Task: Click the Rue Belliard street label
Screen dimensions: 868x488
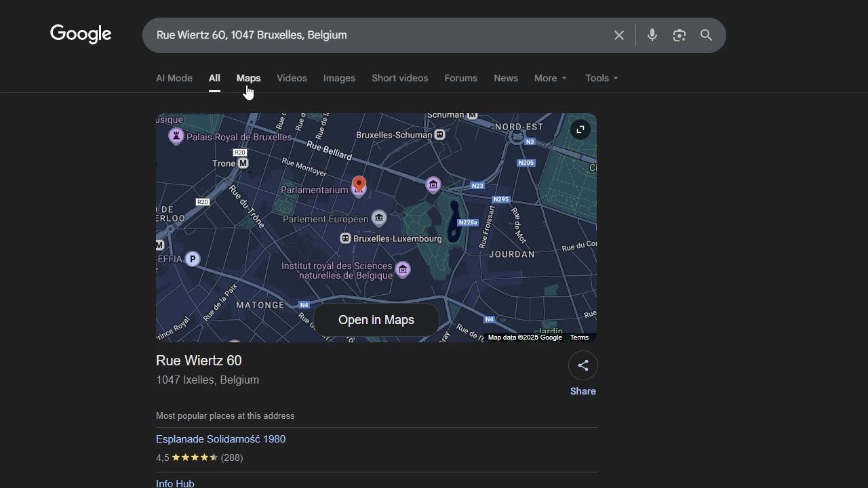Action: (x=330, y=150)
